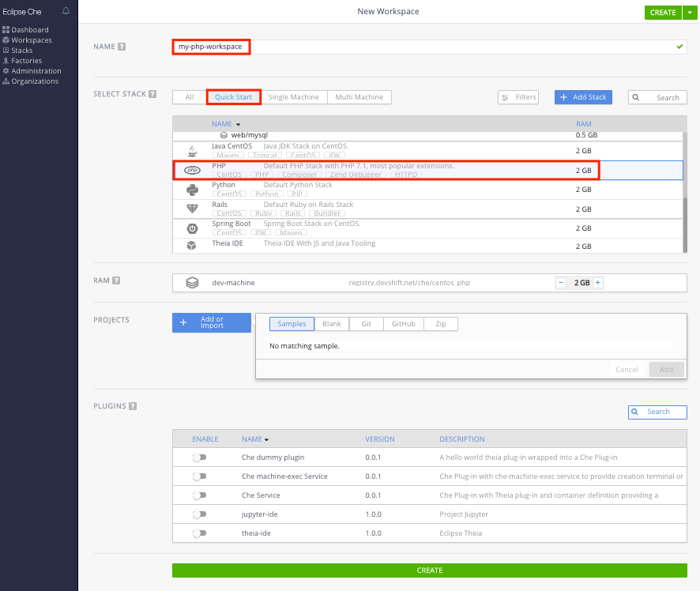Viewport: 700px width, 591px height.
Task: Enable the Che machine-exec Service toggle
Action: pos(200,476)
